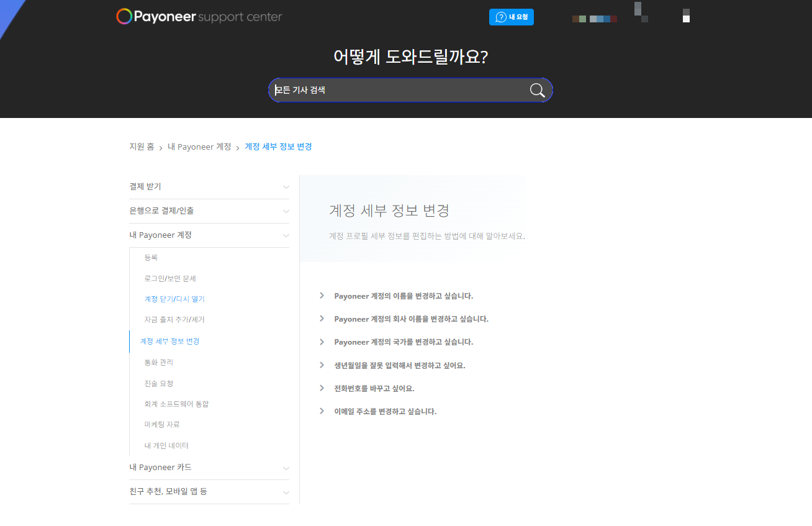
Task: Open article Payoneer 계정의 회사 이름을 변경하고 싶습니다
Action: coord(411,319)
